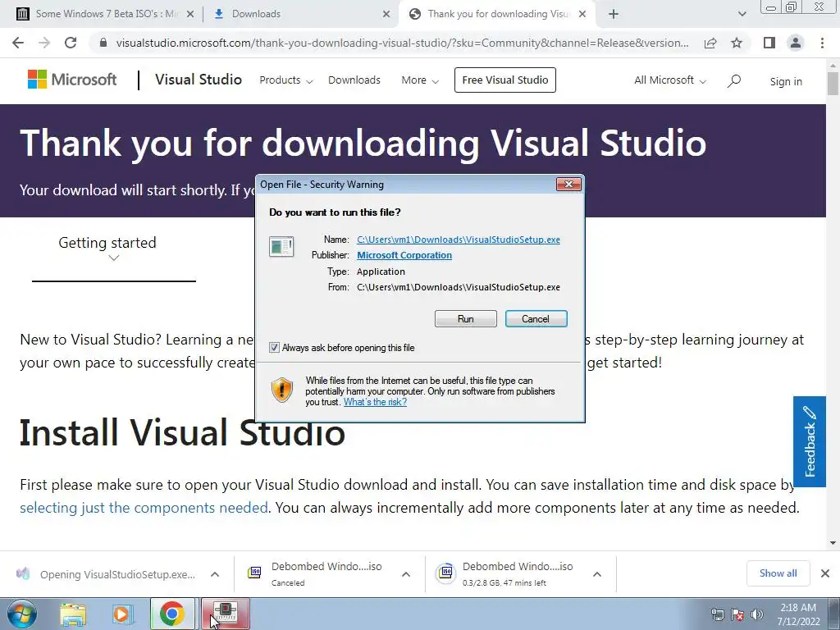Uncheck Always ask before opening this file
840x630 pixels.
click(x=274, y=348)
